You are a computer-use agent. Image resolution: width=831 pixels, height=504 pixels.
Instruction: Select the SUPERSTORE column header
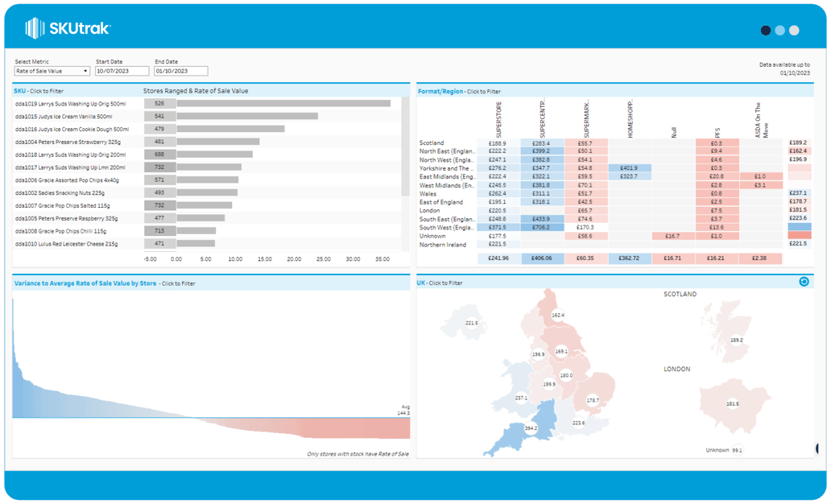[498, 121]
